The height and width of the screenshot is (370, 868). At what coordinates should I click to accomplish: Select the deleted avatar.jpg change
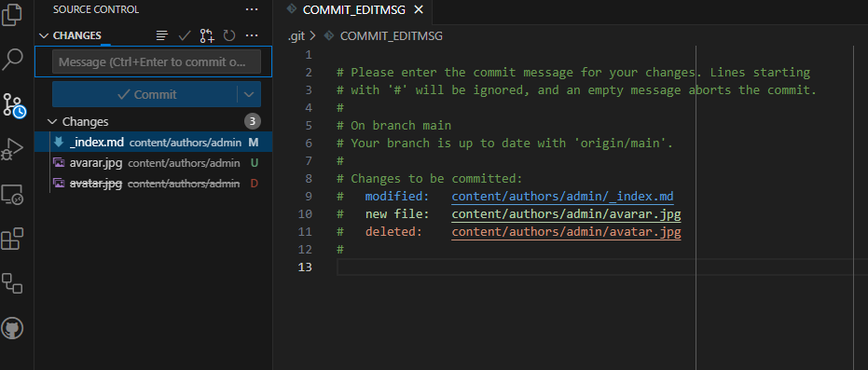tap(153, 183)
